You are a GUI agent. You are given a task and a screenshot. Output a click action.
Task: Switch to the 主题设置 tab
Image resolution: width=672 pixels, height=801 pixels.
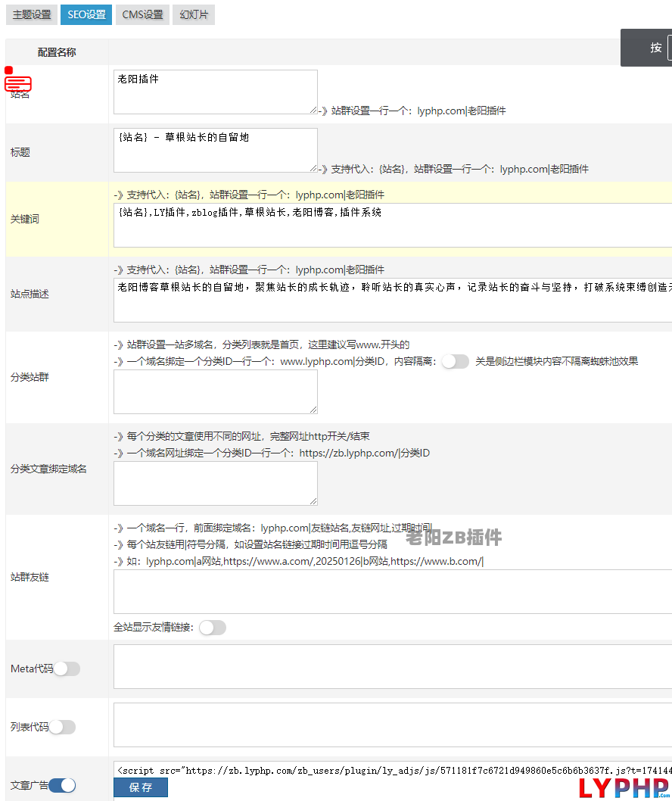pos(32,15)
